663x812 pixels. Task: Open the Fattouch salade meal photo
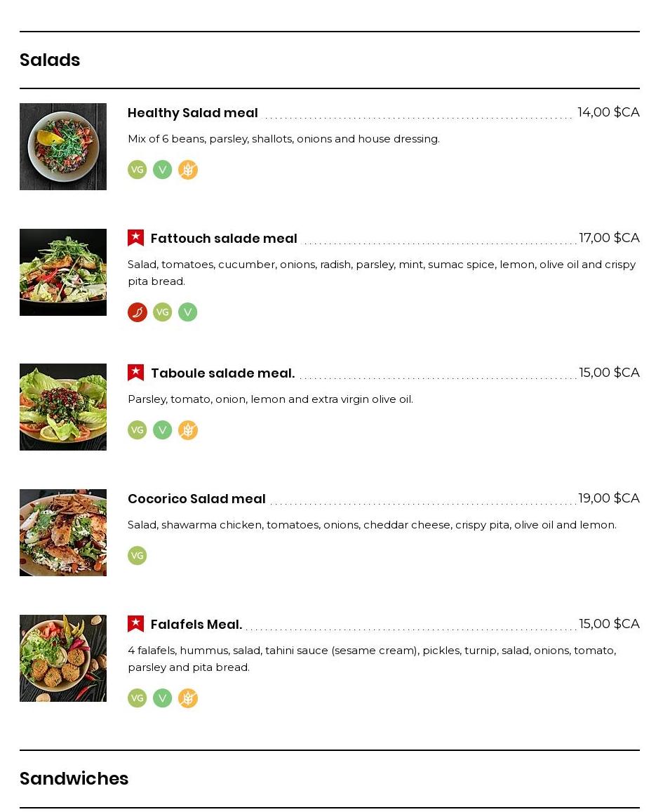tap(63, 272)
